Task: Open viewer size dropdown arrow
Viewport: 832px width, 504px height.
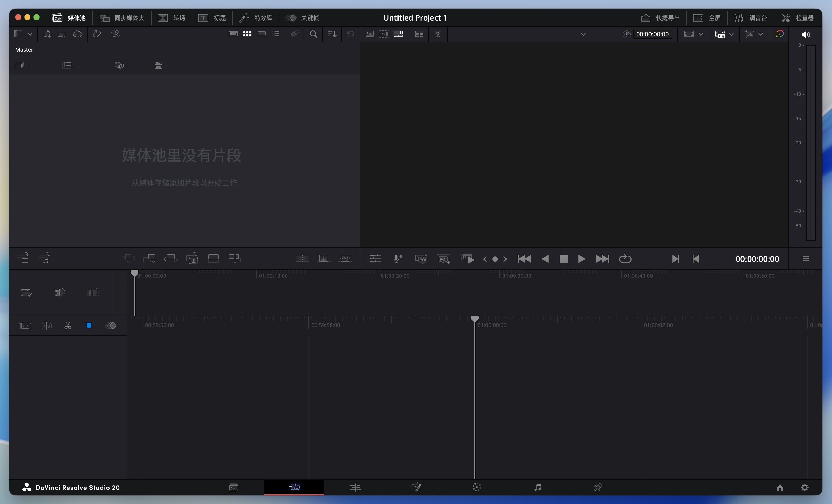Action: (701, 34)
